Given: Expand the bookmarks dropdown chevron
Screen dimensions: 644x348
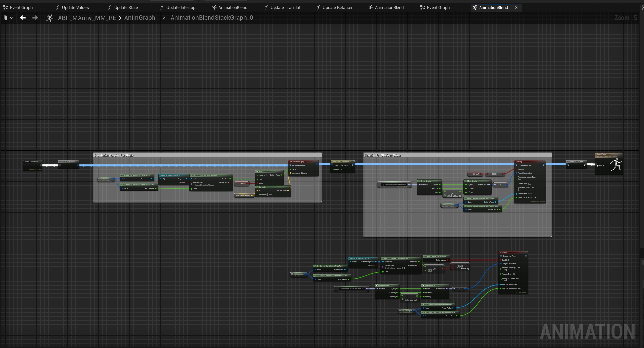Looking at the screenshot, I should [x=12, y=18].
